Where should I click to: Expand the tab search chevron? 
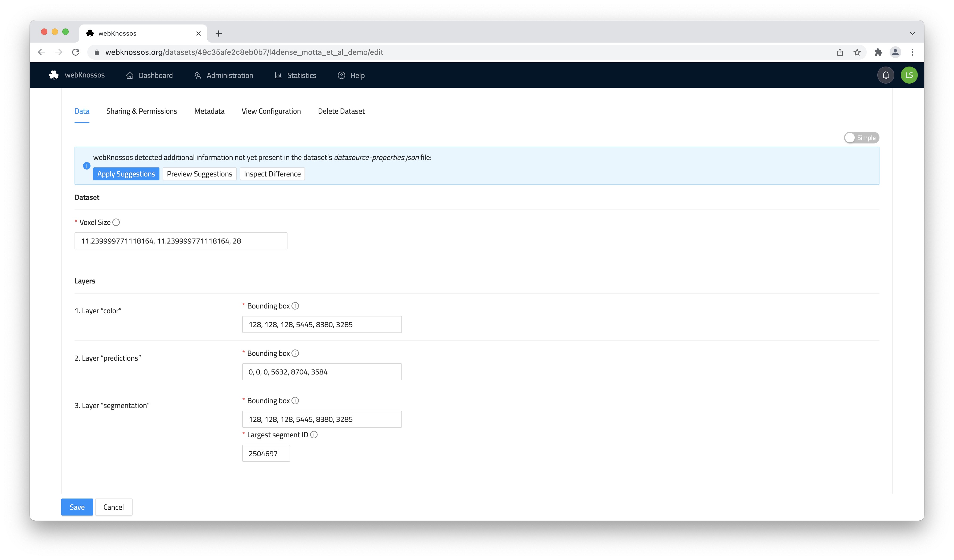(x=912, y=33)
